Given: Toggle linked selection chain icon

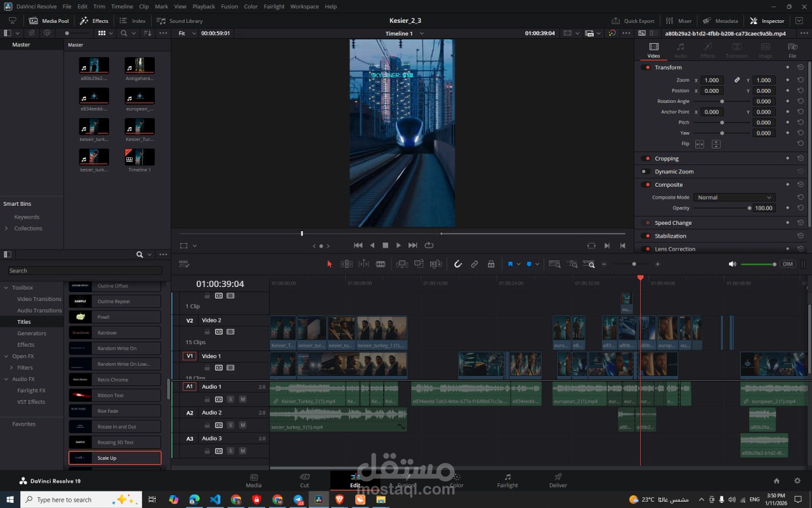Looking at the screenshot, I should tap(475, 264).
